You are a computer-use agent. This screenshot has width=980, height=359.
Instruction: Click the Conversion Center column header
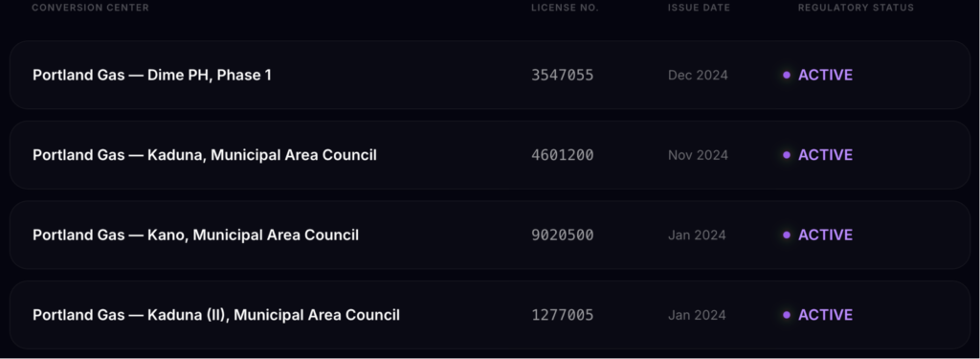[91, 8]
